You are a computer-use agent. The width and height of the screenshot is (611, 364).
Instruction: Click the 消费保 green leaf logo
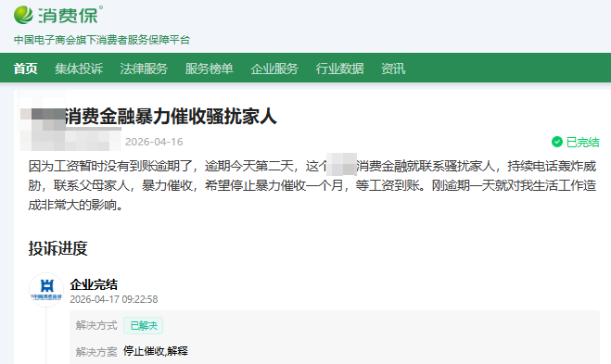click(23, 15)
